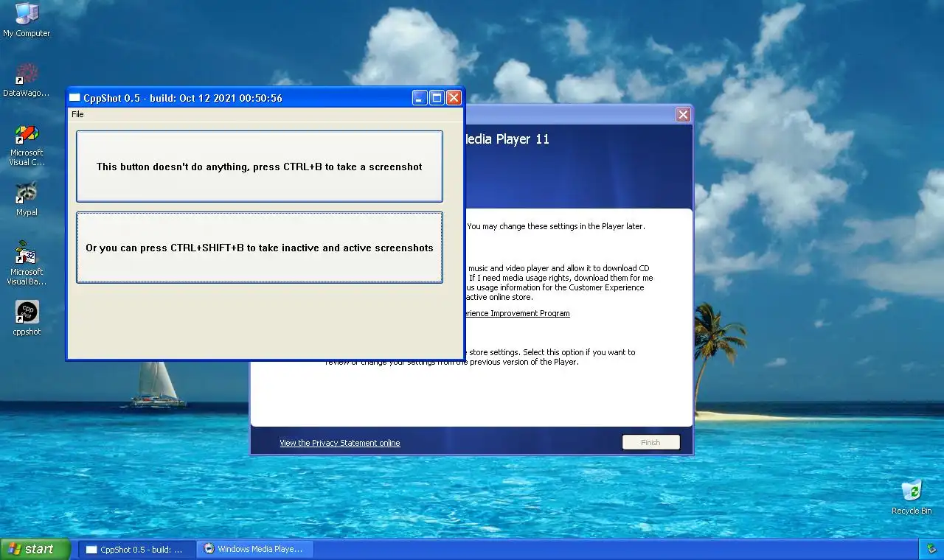
Task: Open the File menu in CppShot
Action: pyautogui.click(x=77, y=114)
